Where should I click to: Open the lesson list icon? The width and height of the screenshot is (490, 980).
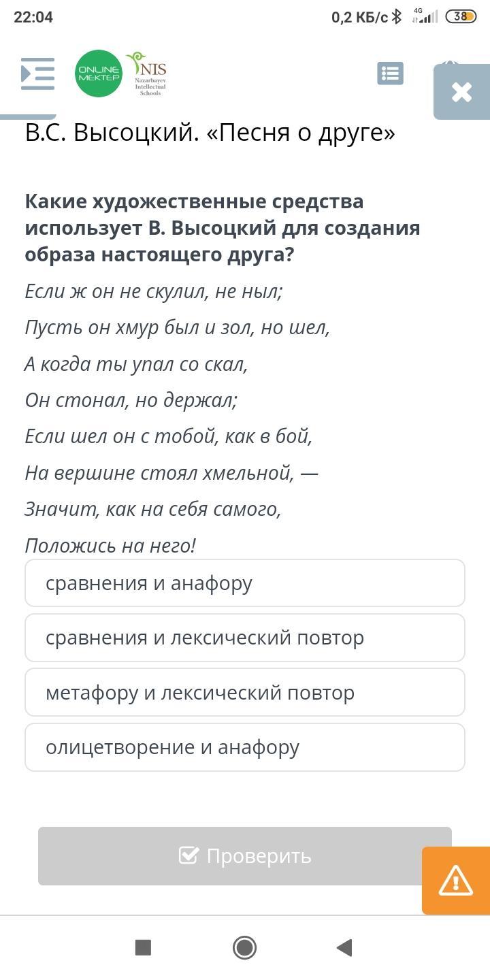pos(390,73)
